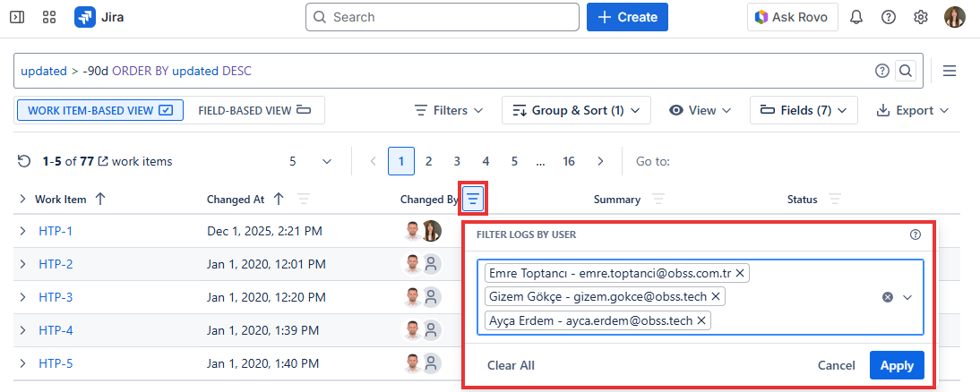
Task: Open the app switcher grid icon
Action: pos(49,17)
